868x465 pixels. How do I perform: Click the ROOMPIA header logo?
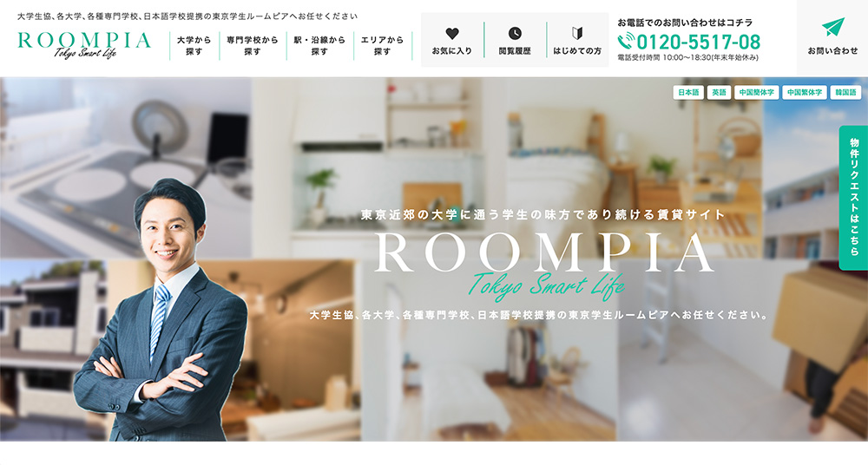click(84, 45)
